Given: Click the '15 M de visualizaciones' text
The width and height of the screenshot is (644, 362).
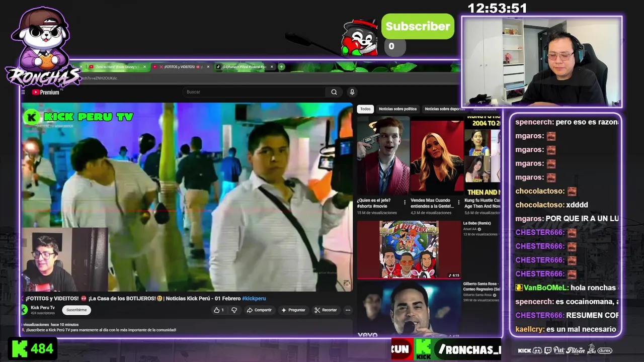Looking at the screenshot, I should click(377, 213).
